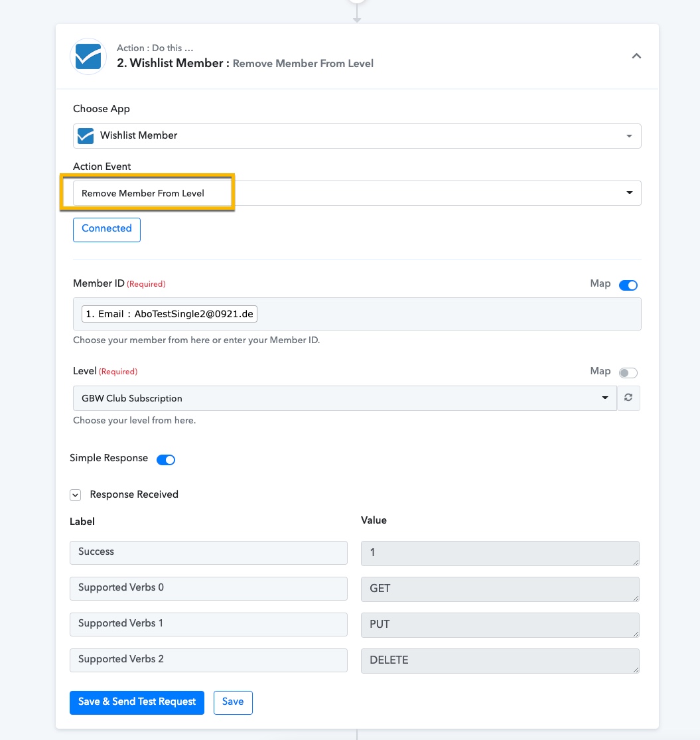Refresh the Level list with the reload icon
Viewport: 700px width, 740px height.
628,398
